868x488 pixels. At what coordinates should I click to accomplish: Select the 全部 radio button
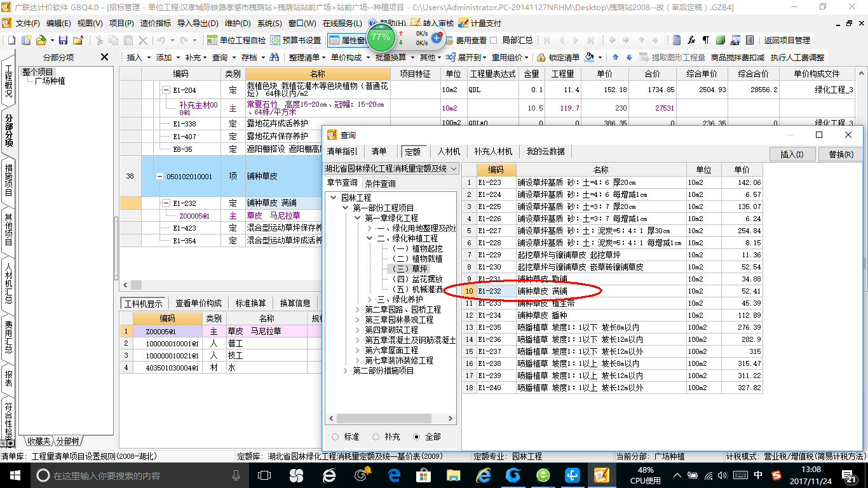coord(417,437)
